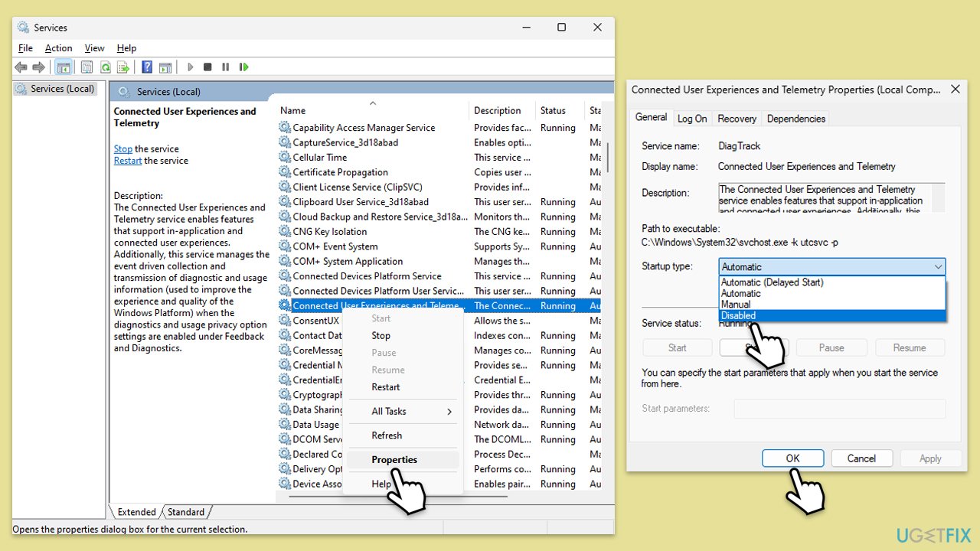Click Restart link in description pane
The image size is (980, 551).
[128, 161]
